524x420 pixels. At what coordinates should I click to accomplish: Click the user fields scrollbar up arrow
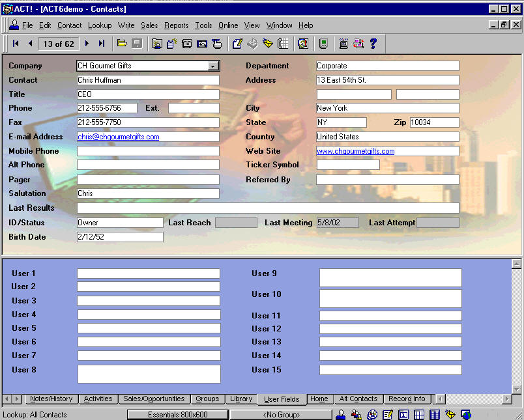[516, 264]
